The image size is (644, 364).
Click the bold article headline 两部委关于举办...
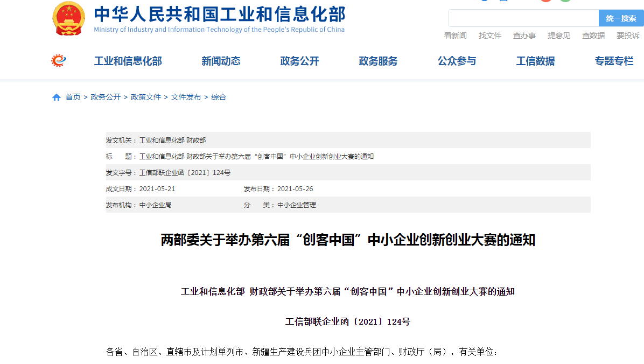pos(348,240)
